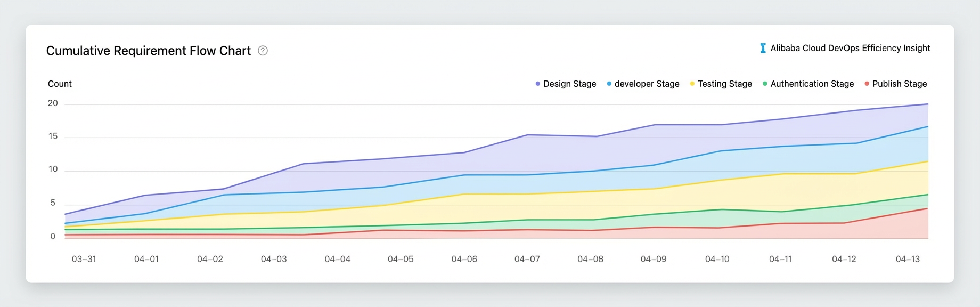Toggle the Publish Stage legend entry
The image size is (980, 307).
click(895, 84)
